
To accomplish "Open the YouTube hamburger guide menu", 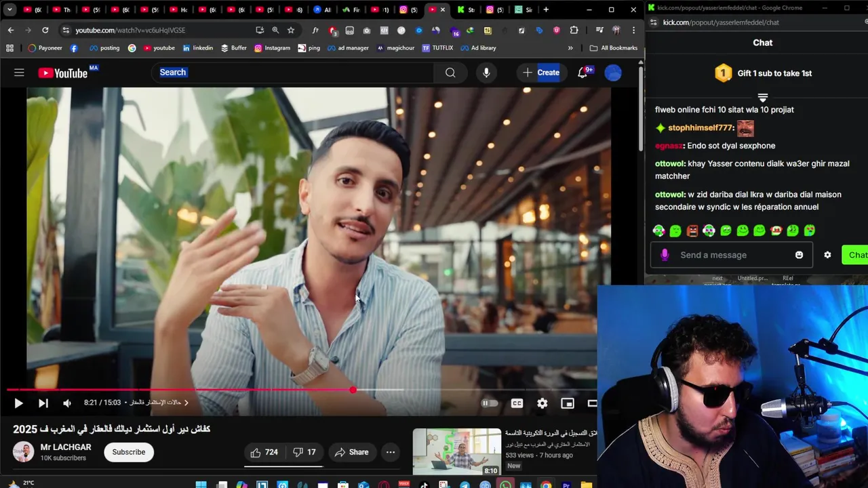I will 19,73.
